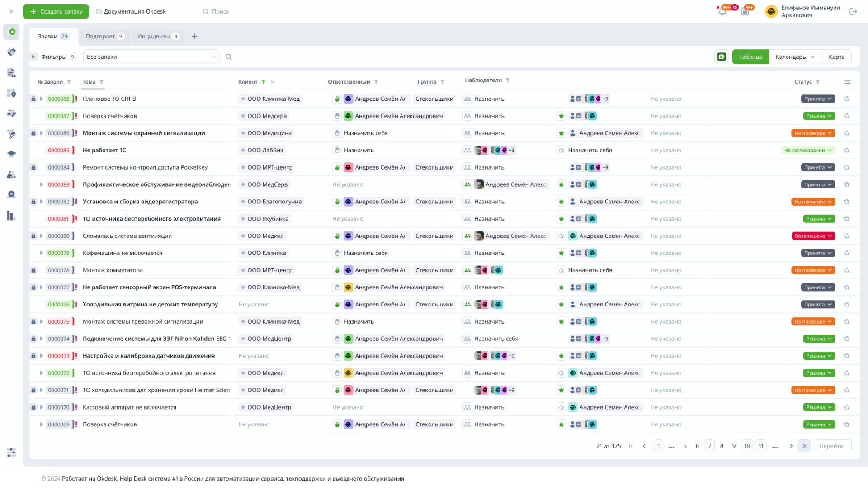Screen dimensions: 868x490
Task: Open Возвращена status dropdown for ticket 0000080
Action: coord(813,236)
